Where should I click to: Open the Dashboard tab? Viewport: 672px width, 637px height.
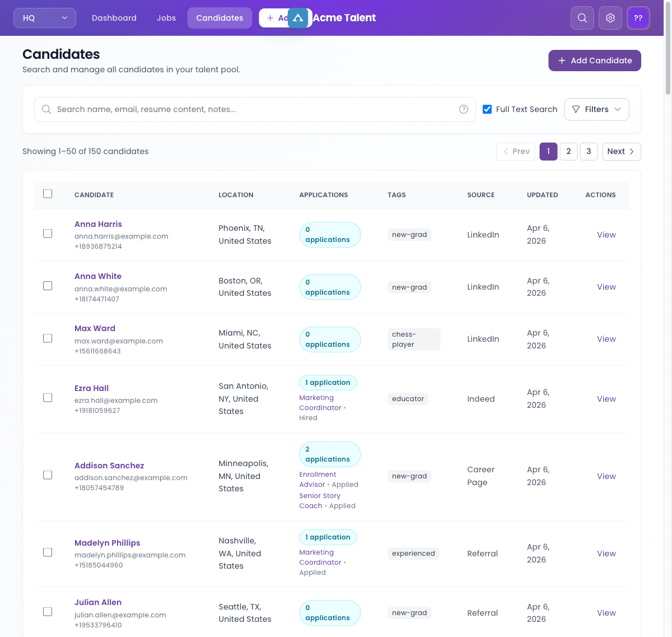[114, 18]
